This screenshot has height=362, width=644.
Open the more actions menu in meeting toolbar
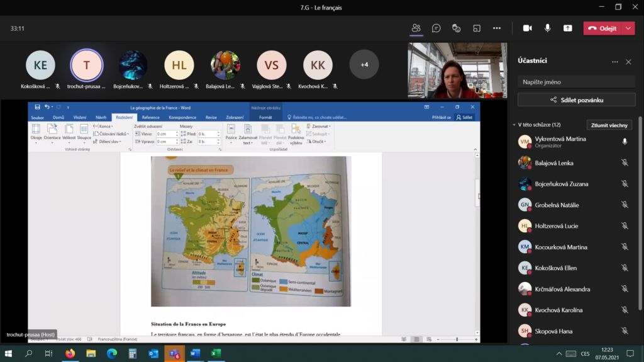[497, 28]
